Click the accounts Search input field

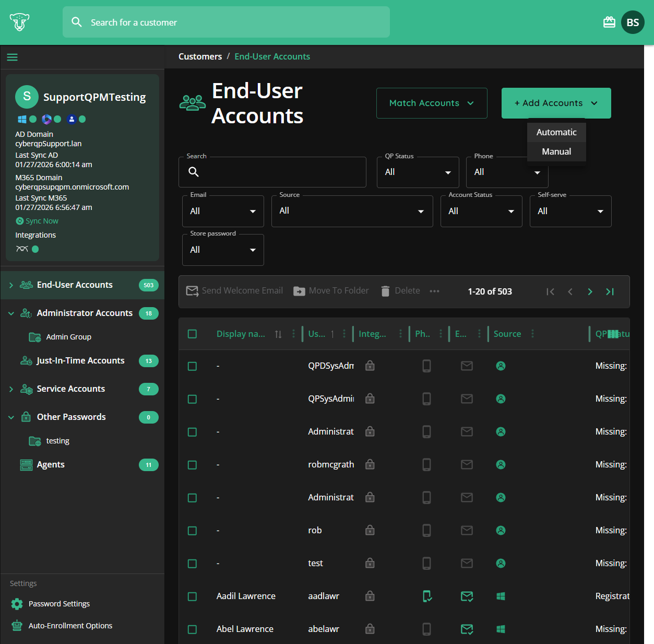point(272,172)
